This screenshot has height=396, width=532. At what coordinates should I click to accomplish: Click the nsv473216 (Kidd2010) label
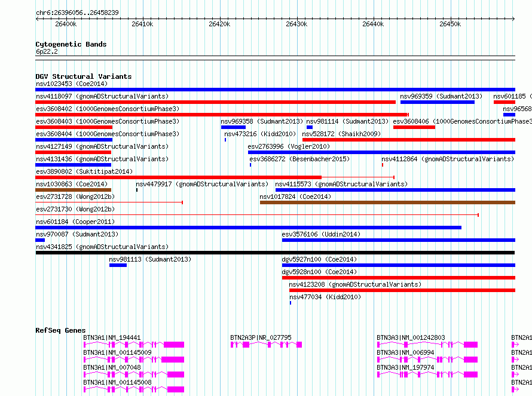click(260, 134)
